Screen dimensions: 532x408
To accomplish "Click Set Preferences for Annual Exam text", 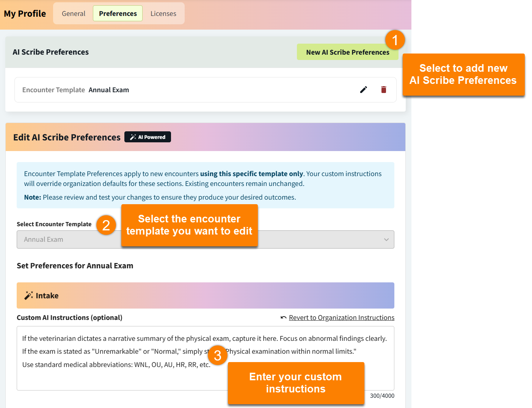I will (x=75, y=266).
